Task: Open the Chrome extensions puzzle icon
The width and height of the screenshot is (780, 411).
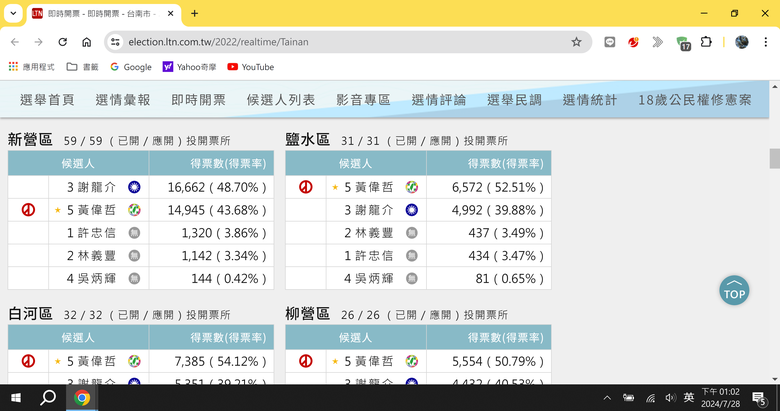Action: [x=706, y=42]
